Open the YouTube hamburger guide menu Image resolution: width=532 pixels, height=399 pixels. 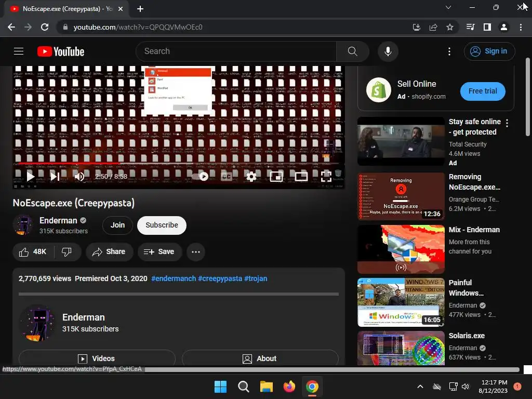point(19,51)
